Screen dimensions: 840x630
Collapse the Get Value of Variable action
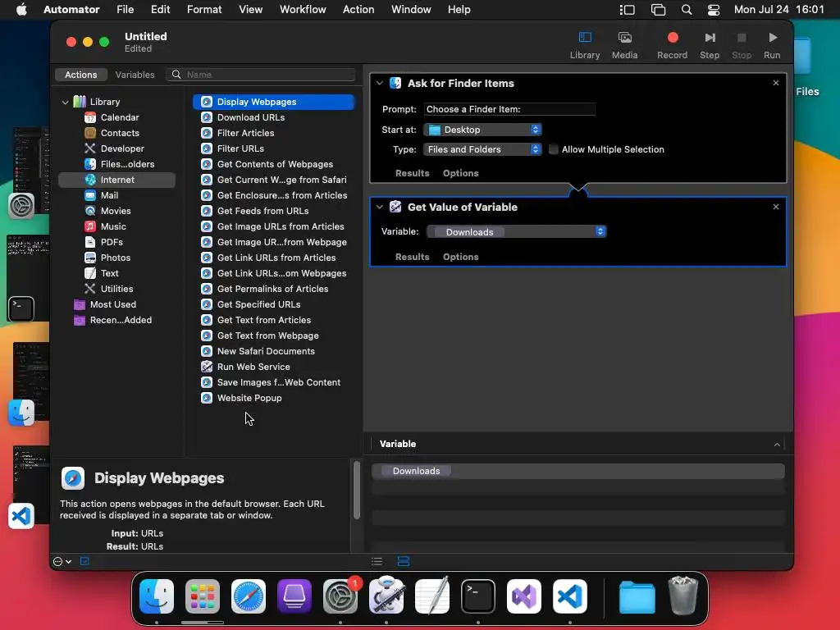click(379, 207)
